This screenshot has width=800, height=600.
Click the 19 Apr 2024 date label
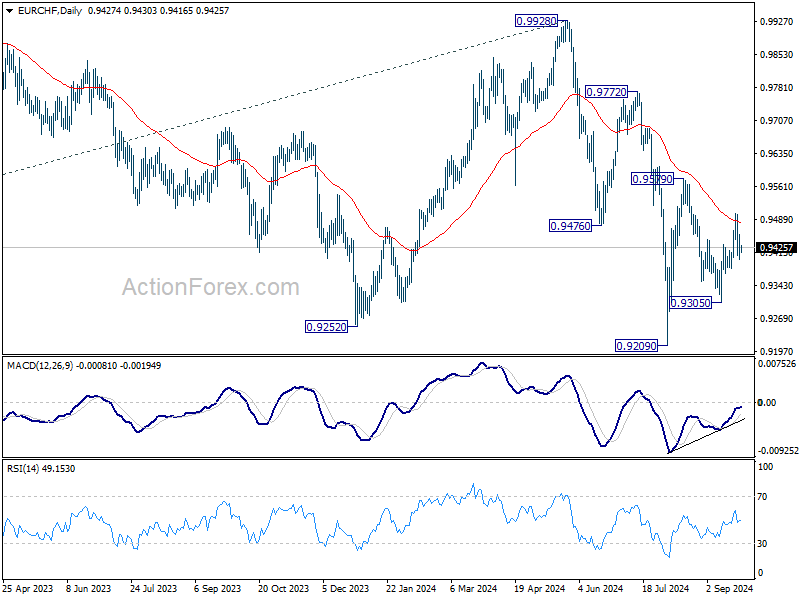(539, 588)
